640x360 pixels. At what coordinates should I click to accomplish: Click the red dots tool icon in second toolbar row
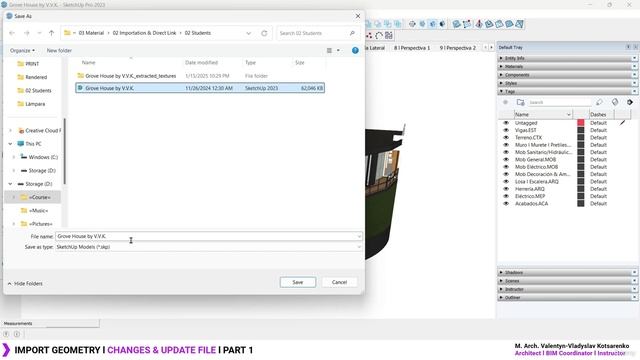tap(369, 36)
